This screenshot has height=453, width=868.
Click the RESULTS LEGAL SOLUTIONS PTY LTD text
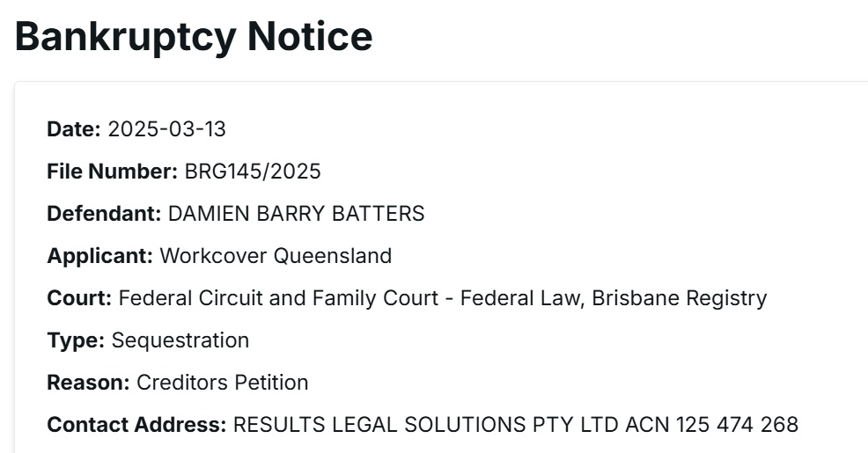point(426,425)
